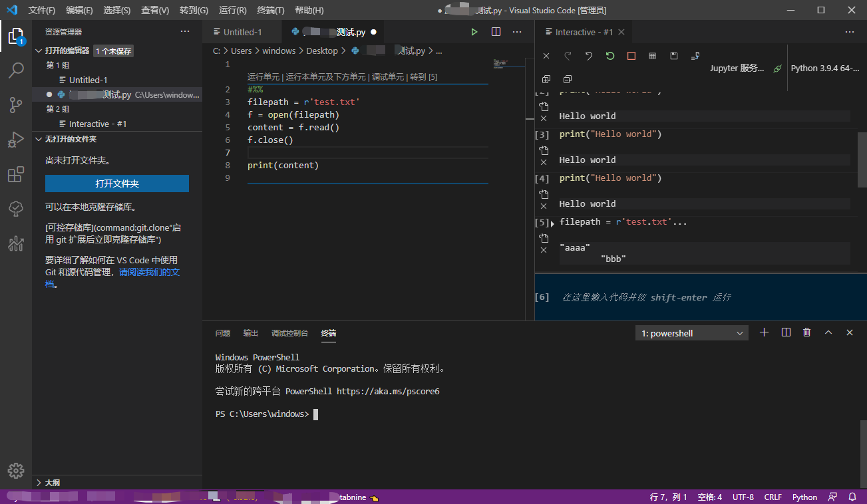The width and height of the screenshot is (867, 504).
Task: Restart the kernel with green icon
Action: pos(610,56)
